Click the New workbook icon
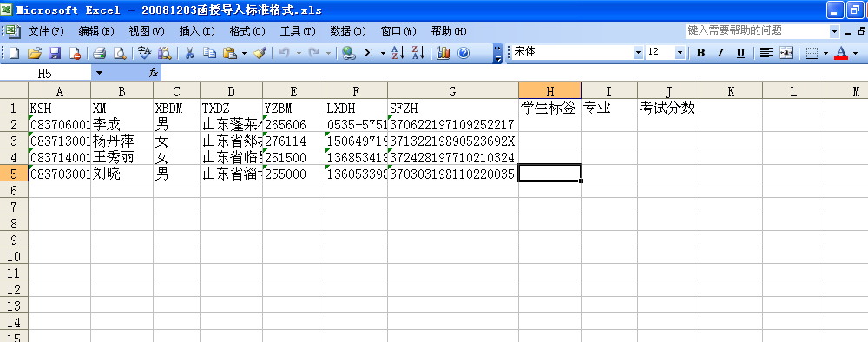 pos(15,53)
